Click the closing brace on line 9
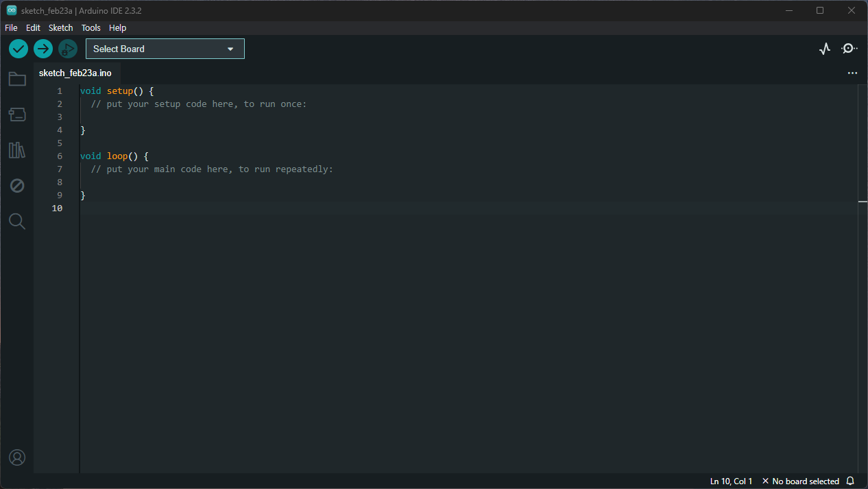The height and width of the screenshot is (489, 868). 83,195
